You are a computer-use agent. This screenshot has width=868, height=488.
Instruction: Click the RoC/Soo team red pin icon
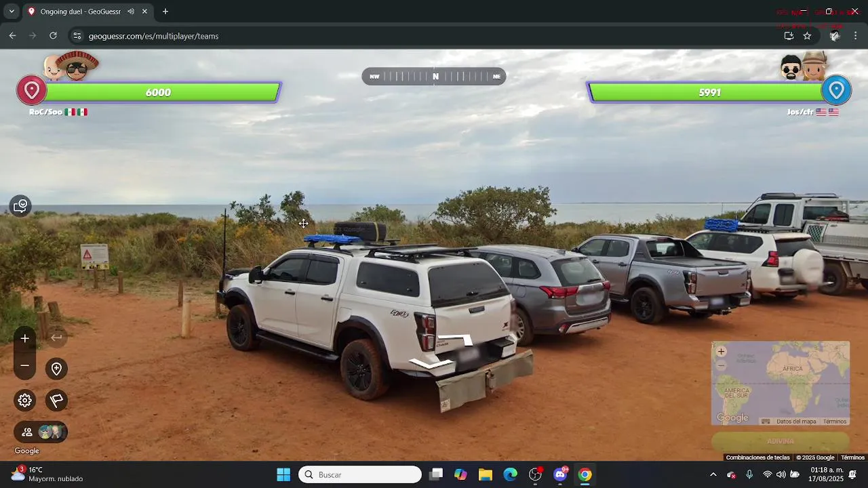click(31, 91)
